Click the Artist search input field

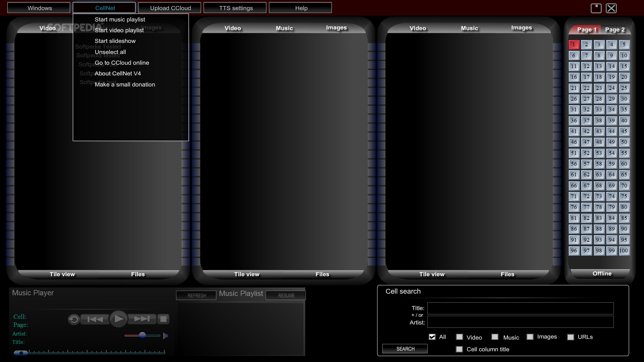tap(520, 322)
